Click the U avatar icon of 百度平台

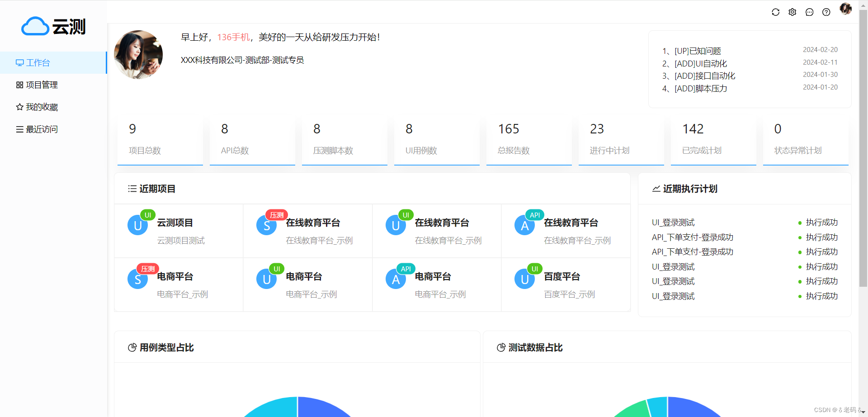(525, 279)
